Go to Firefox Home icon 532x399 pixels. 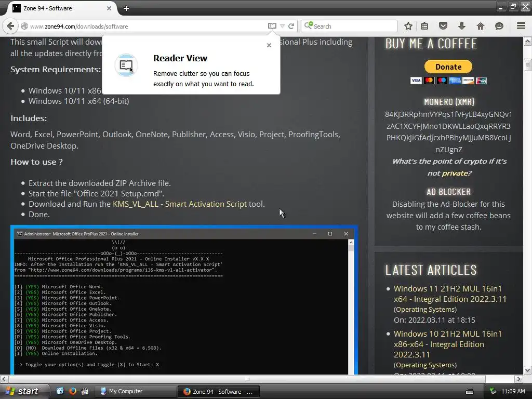coord(481,26)
